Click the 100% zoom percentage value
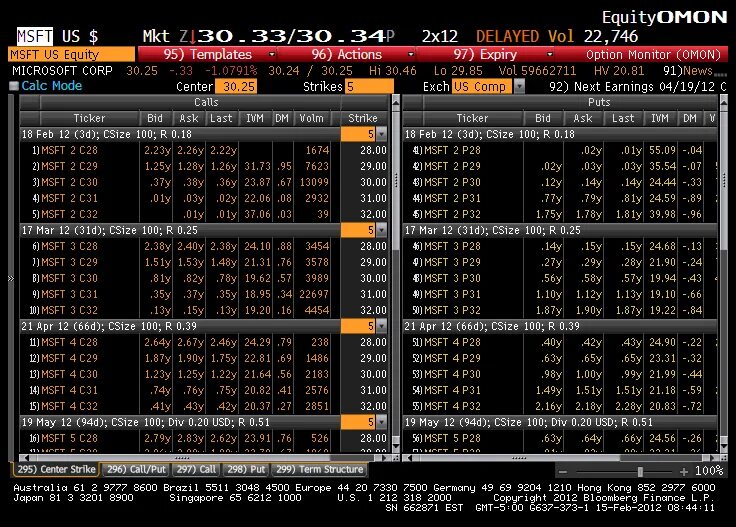This screenshot has height=527, width=736. click(x=709, y=471)
